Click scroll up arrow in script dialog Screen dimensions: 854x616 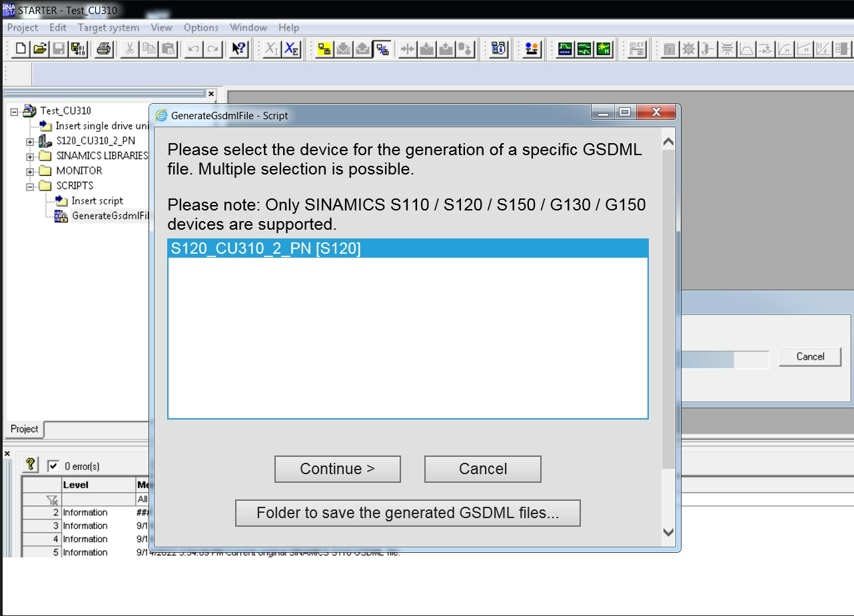[669, 142]
